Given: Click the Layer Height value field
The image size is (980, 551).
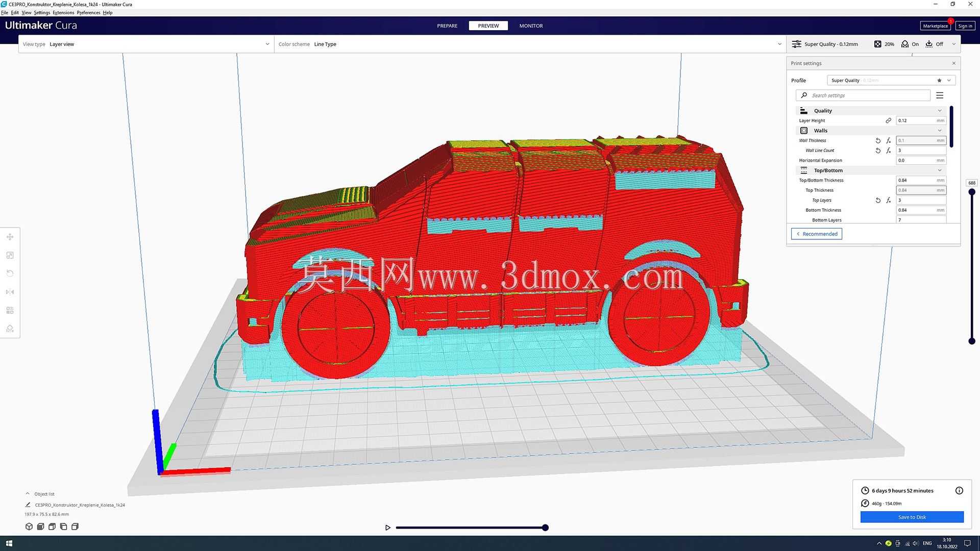Looking at the screenshot, I should 921,120.
